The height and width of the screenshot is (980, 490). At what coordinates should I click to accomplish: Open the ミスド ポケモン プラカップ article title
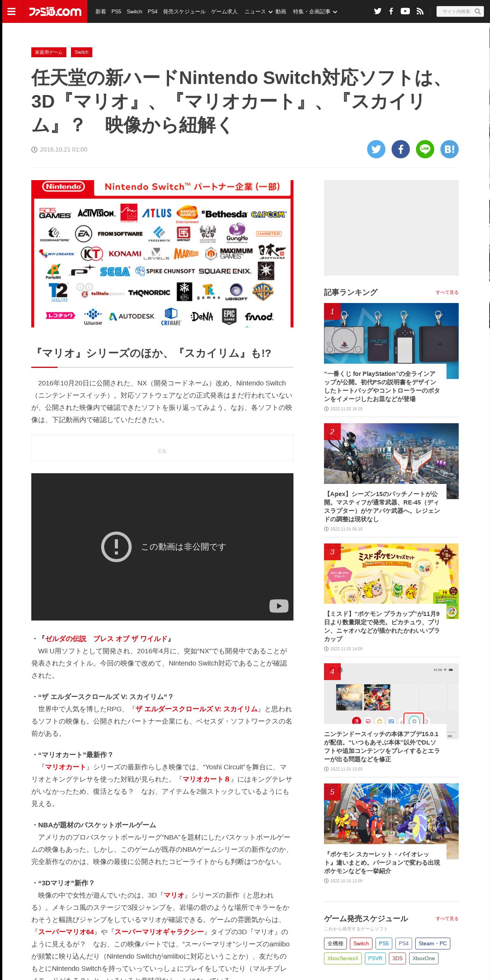tap(382, 626)
